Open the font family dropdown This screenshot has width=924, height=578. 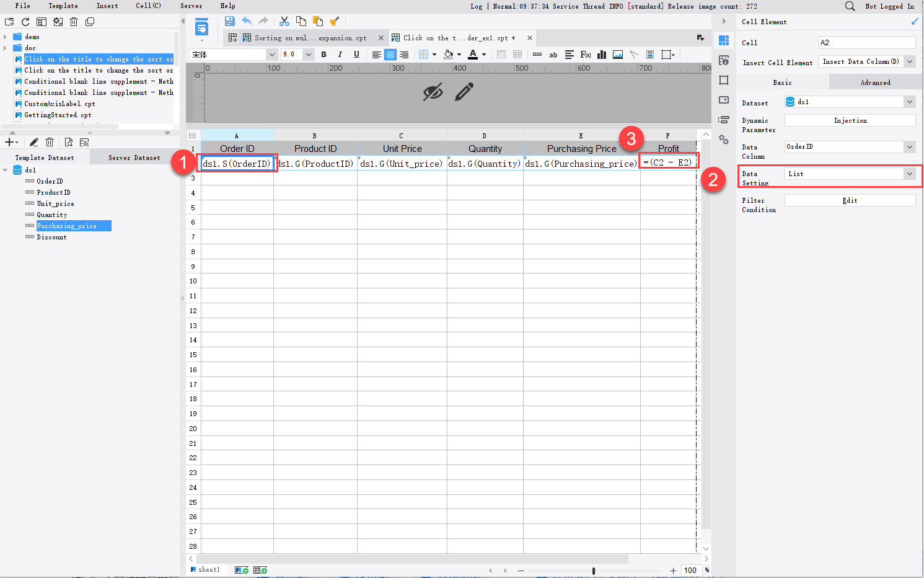click(271, 55)
